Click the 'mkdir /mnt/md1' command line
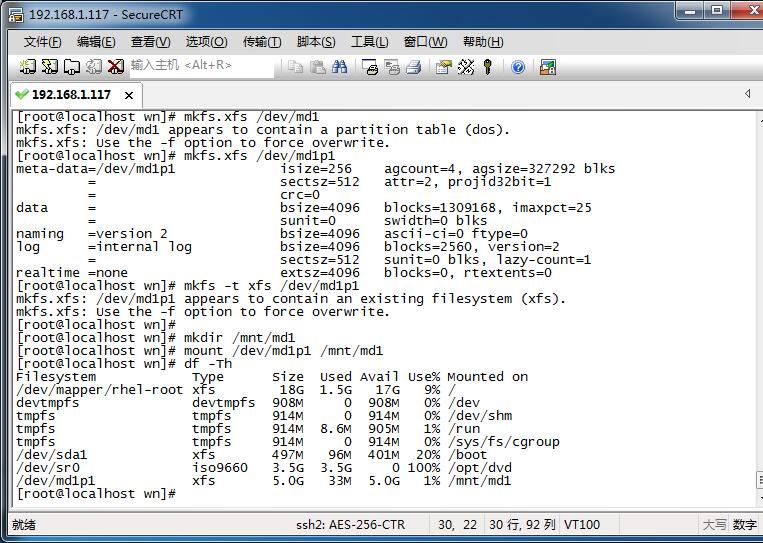Screen dimensions: 763x543 pyautogui.click(x=156, y=338)
